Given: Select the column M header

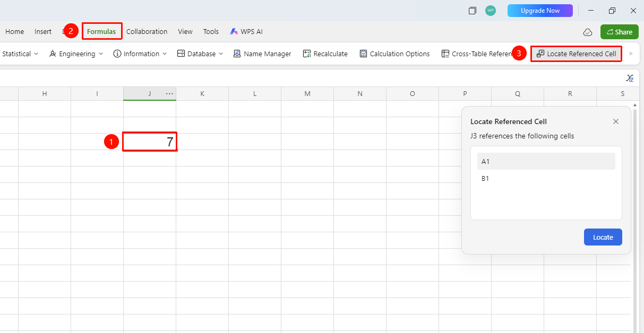Looking at the screenshot, I should [x=307, y=94].
